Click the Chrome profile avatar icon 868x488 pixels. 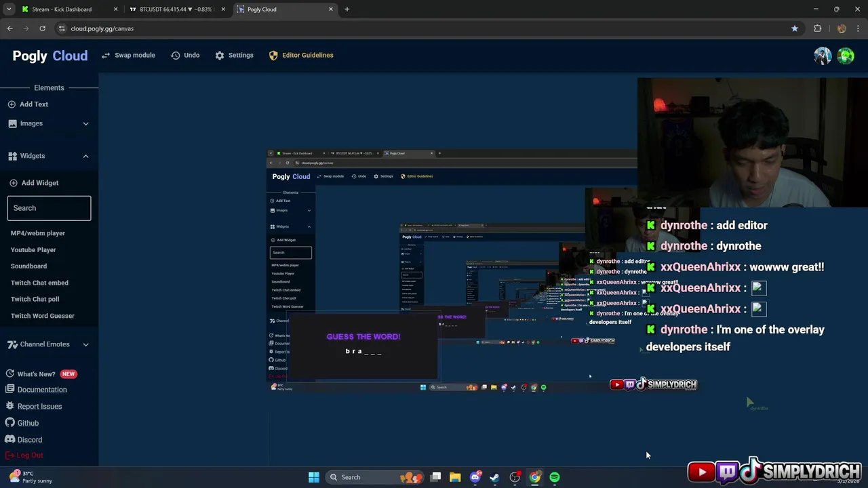[x=842, y=28]
